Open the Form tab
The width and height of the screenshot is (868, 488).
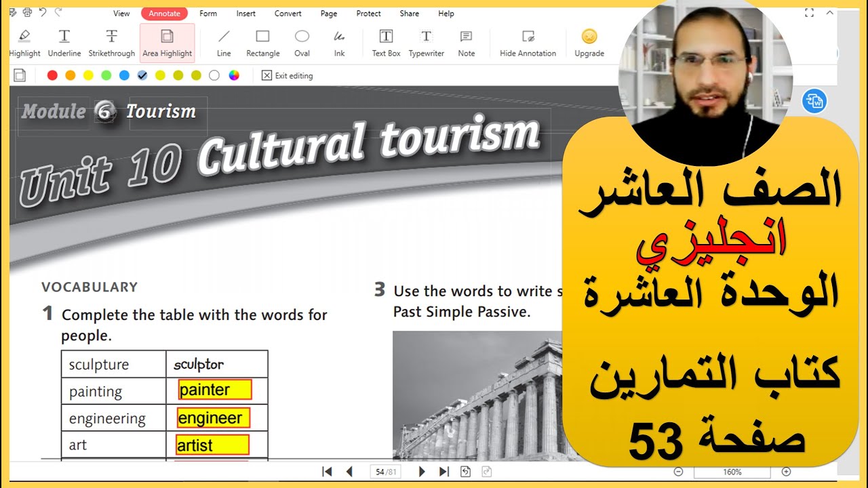pyautogui.click(x=208, y=14)
